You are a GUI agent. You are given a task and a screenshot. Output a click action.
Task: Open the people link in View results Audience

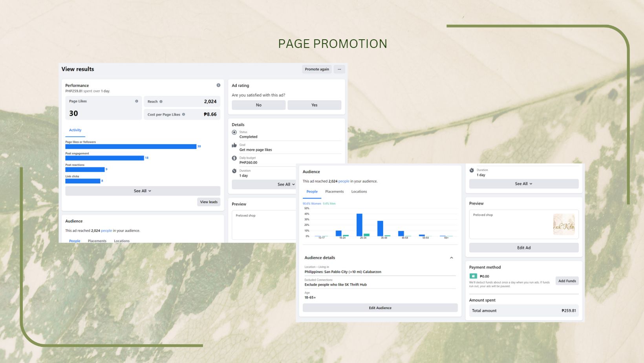(x=106, y=231)
